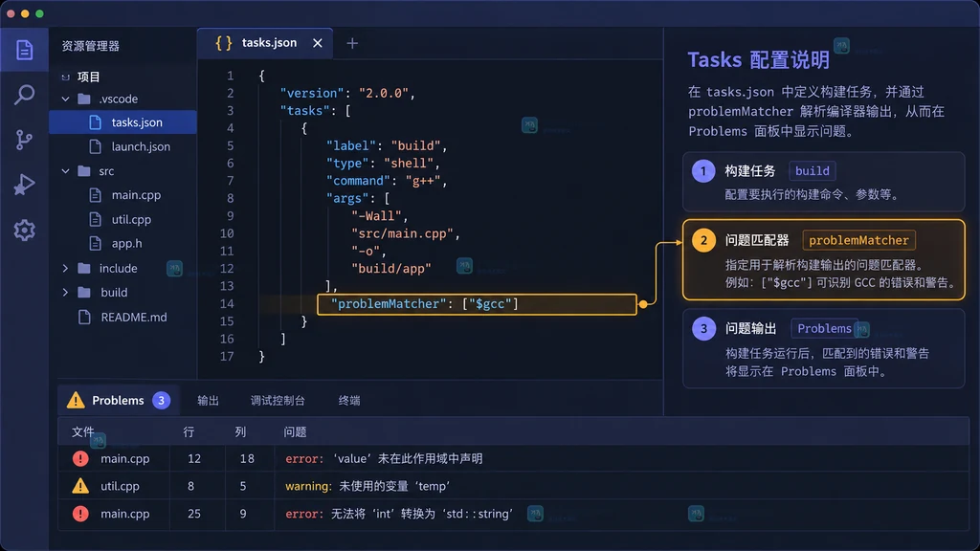
Task: Open Settings gear in activity bar
Action: click(24, 231)
